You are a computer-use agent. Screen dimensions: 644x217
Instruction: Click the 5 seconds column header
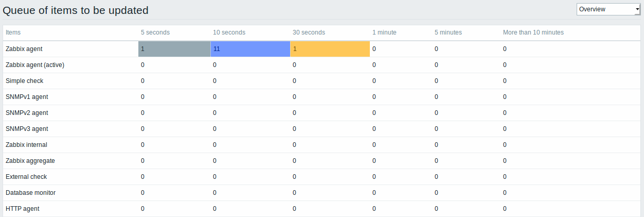click(155, 32)
